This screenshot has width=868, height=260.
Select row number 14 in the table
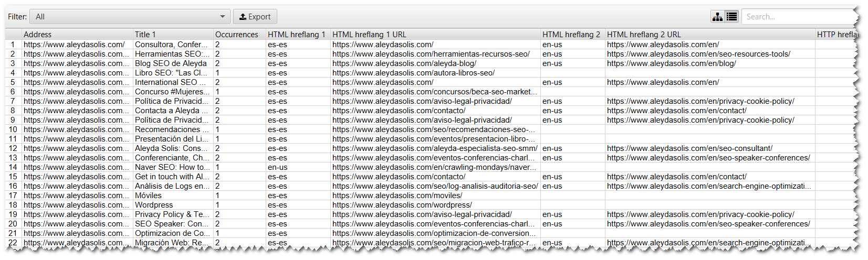tap(13, 167)
